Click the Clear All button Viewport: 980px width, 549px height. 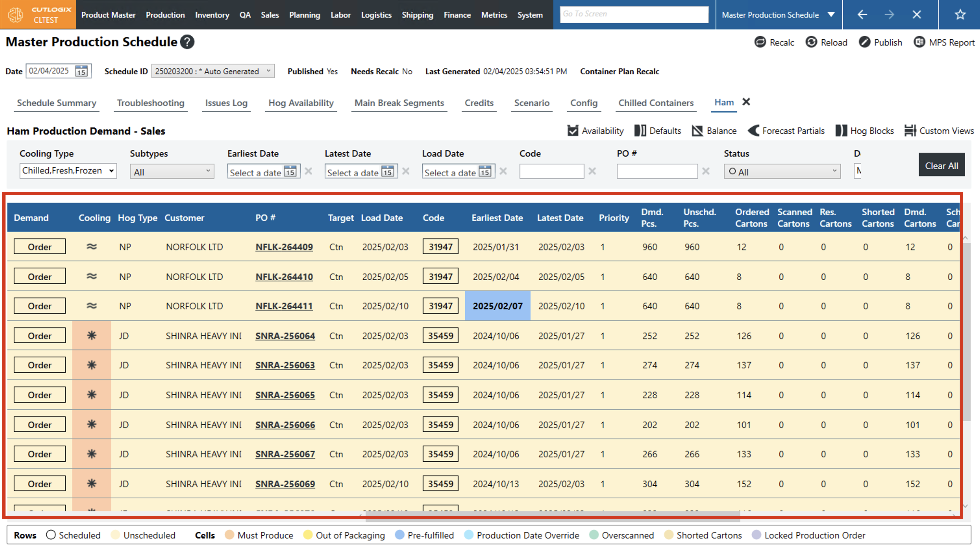[941, 166]
